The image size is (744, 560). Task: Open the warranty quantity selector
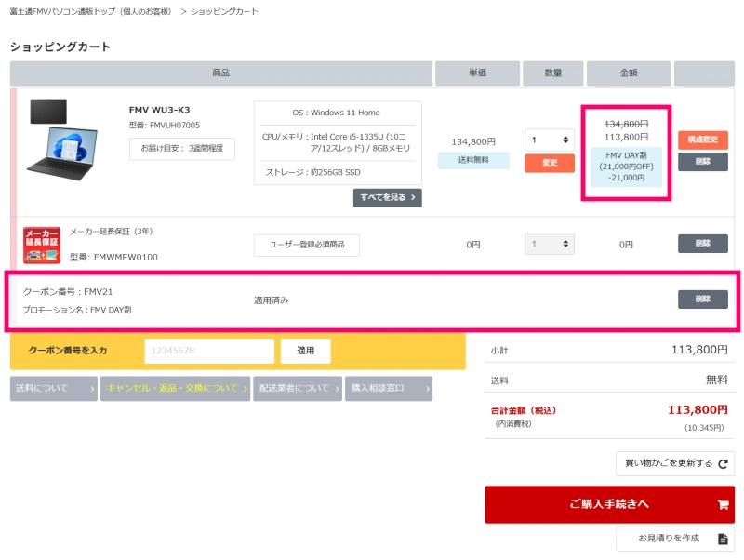[549, 245]
